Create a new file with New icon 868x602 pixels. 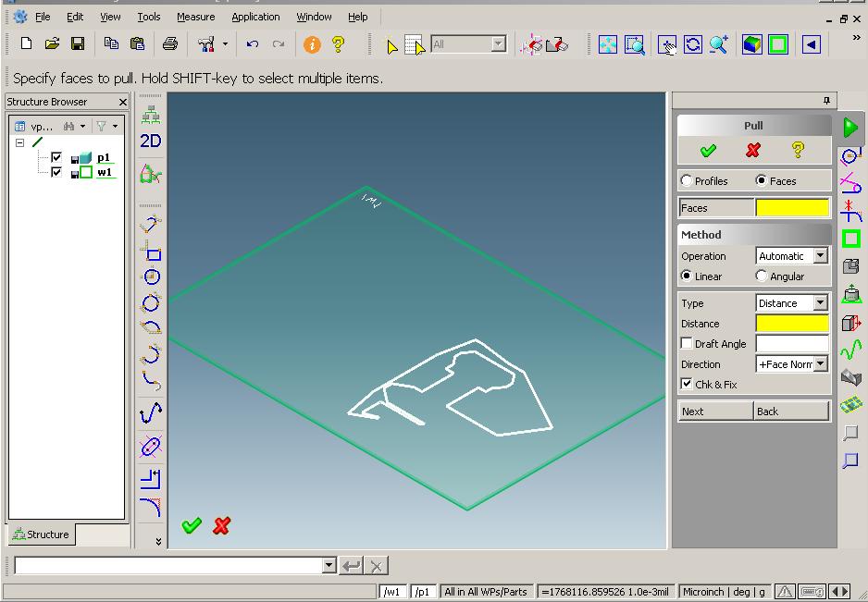click(x=26, y=43)
